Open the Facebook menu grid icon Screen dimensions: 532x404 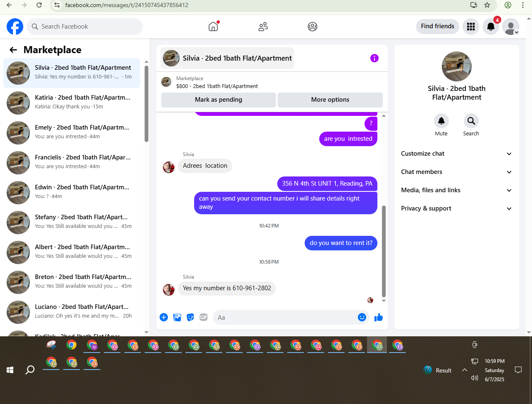click(x=471, y=27)
